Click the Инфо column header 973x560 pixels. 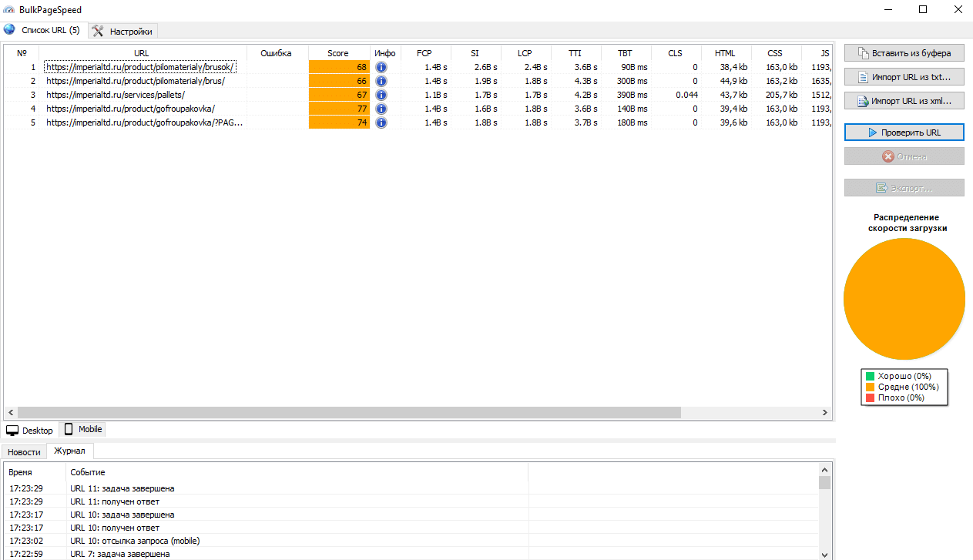coord(385,53)
